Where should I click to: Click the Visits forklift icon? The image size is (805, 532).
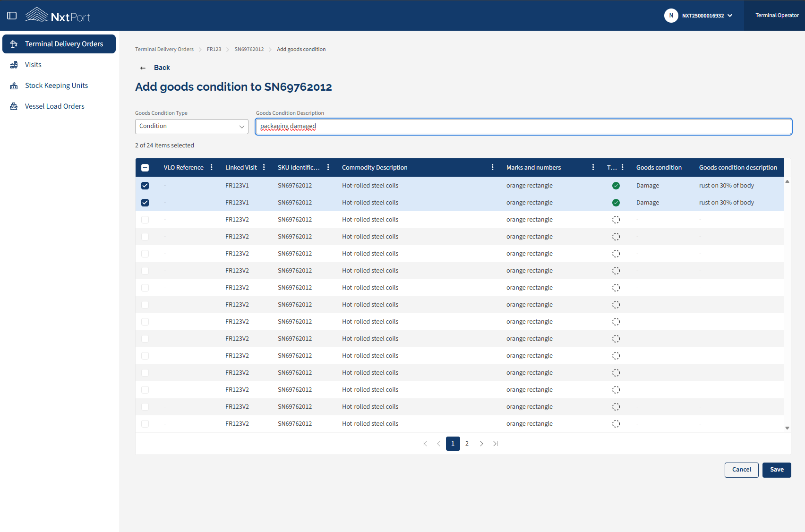click(14, 65)
